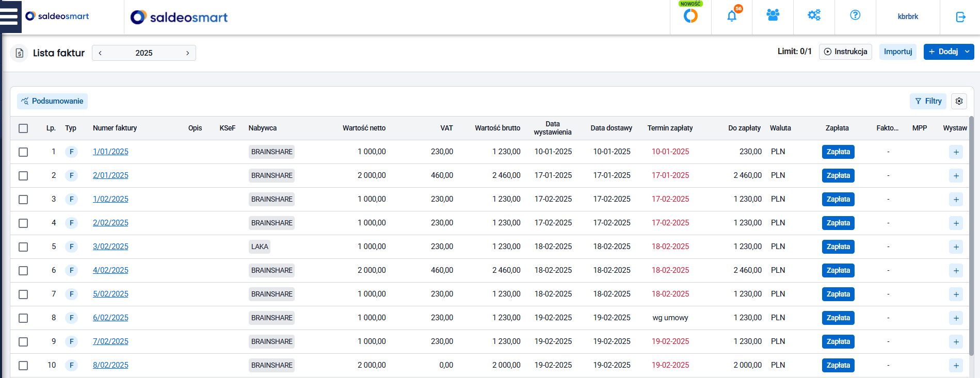
Task: Sort by Wartość netto column header
Action: point(364,128)
